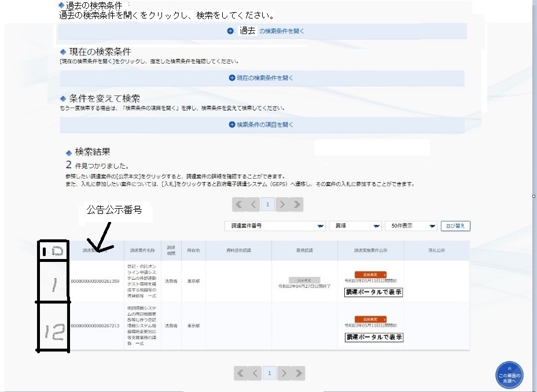This screenshot has width=537, height=392.
Task: Click the top first-page double-arrow icon
Action: 239,205
